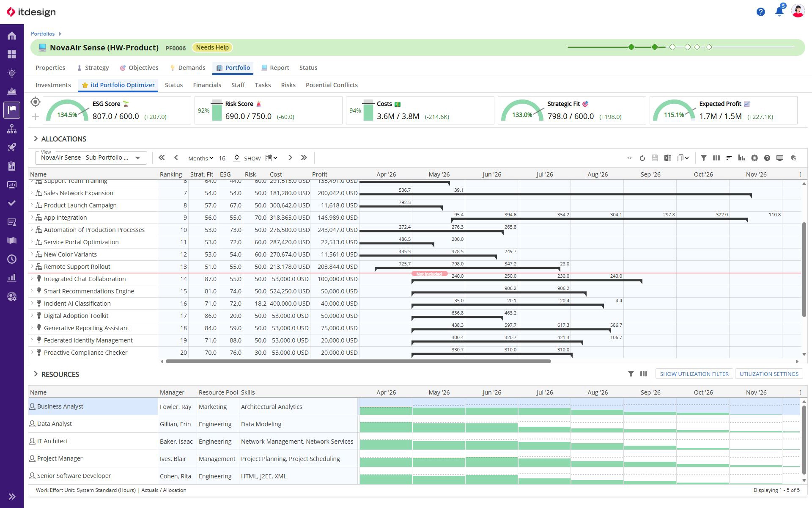
Task: Open the hierarchy org-chart icon in sidebar
Action: click(12, 129)
